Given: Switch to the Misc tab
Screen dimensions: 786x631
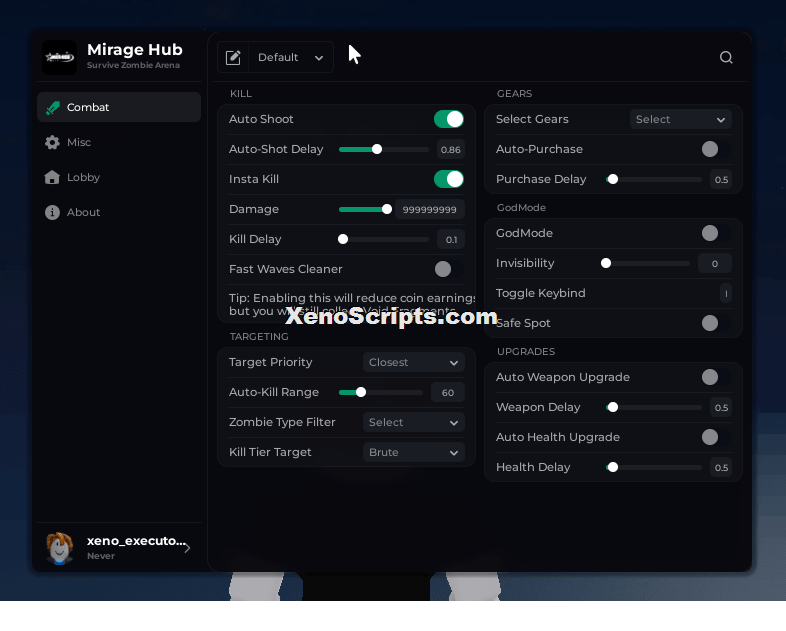Looking at the screenshot, I should pyautogui.click(x=119, y=142).
